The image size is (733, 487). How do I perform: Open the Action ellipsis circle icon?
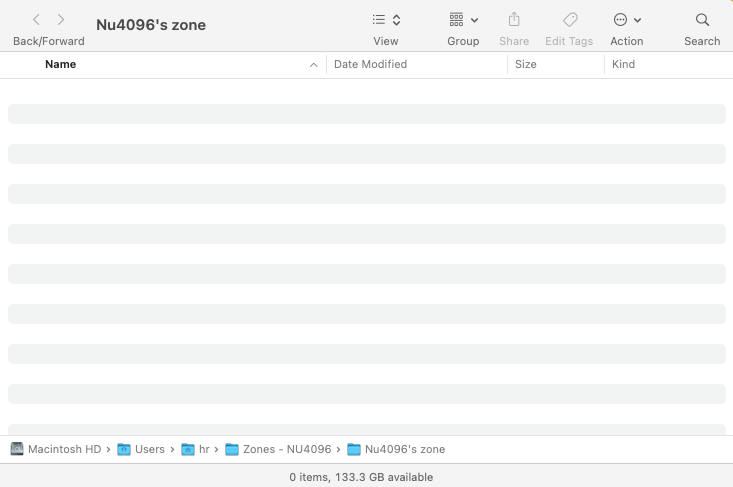(620, 20)
